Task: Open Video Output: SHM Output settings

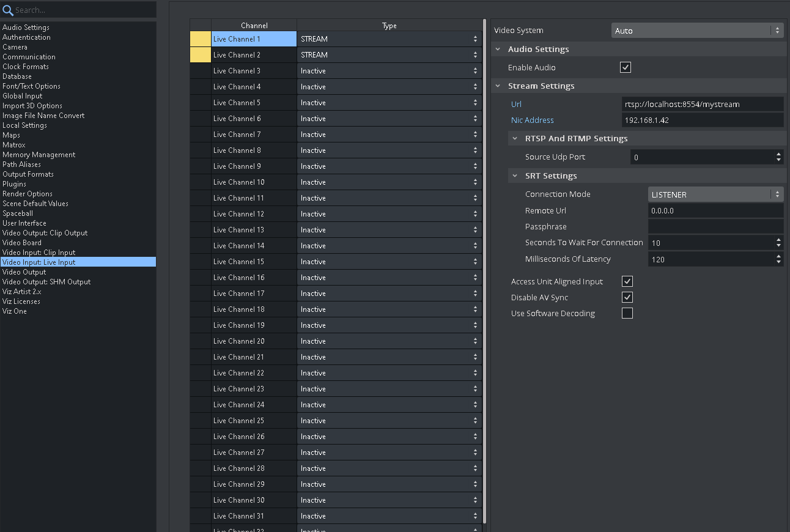Action: 46,282
